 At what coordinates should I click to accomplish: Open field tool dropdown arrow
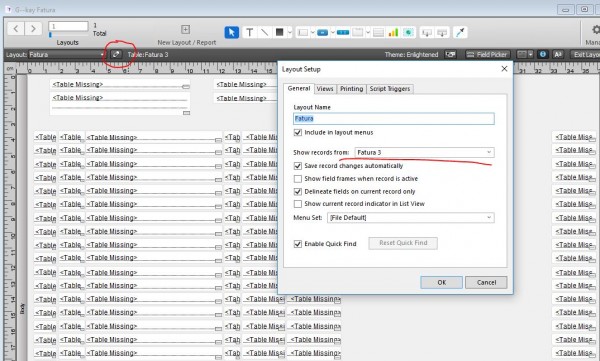[313, 33]
